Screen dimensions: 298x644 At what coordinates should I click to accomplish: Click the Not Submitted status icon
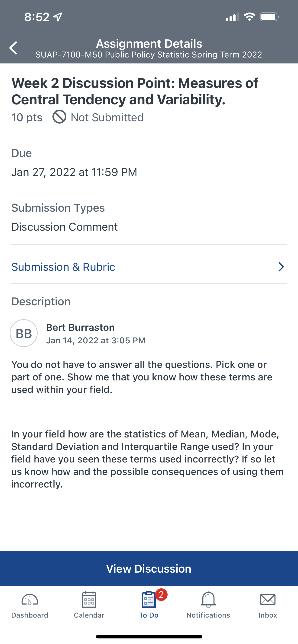coord(59,117)
